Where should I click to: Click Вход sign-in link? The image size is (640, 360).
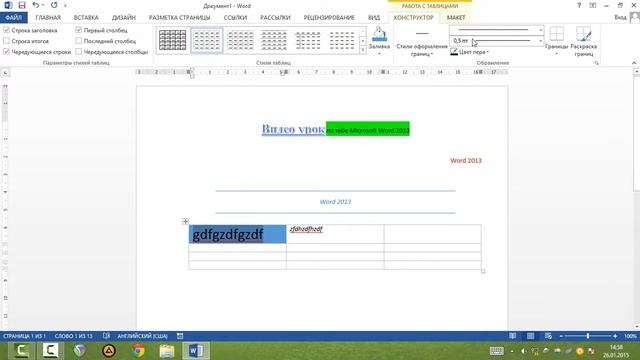pyautogui.click(x=620, y=18)
